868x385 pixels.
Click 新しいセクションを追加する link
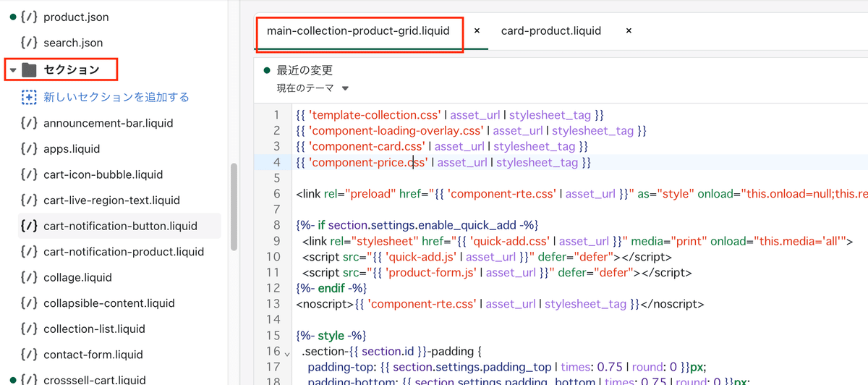tap(116, 97)
